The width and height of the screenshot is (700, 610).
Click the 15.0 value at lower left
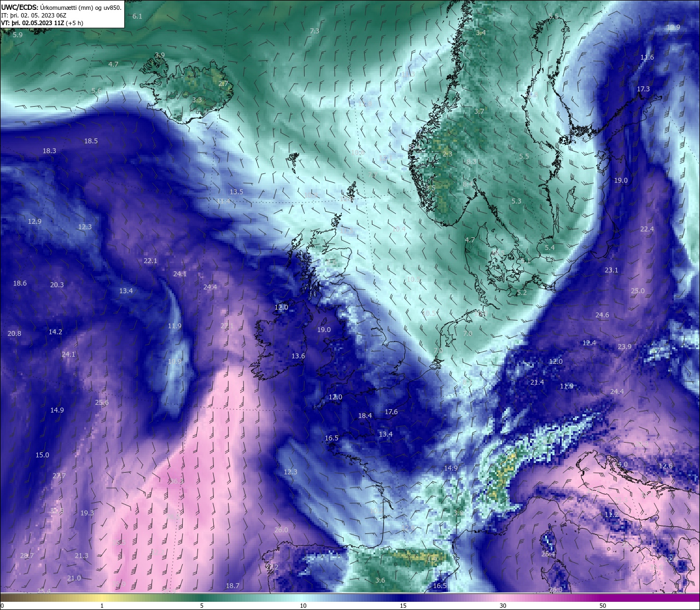click(x=42, y=455)
